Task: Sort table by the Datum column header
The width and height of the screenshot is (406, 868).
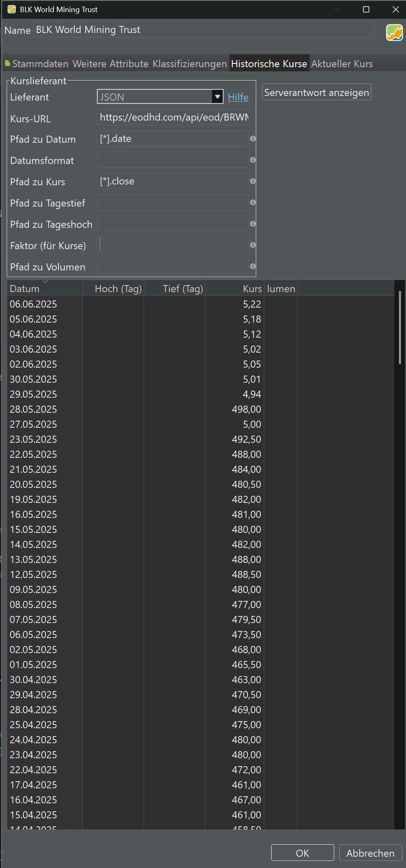Action: (45, 288)
